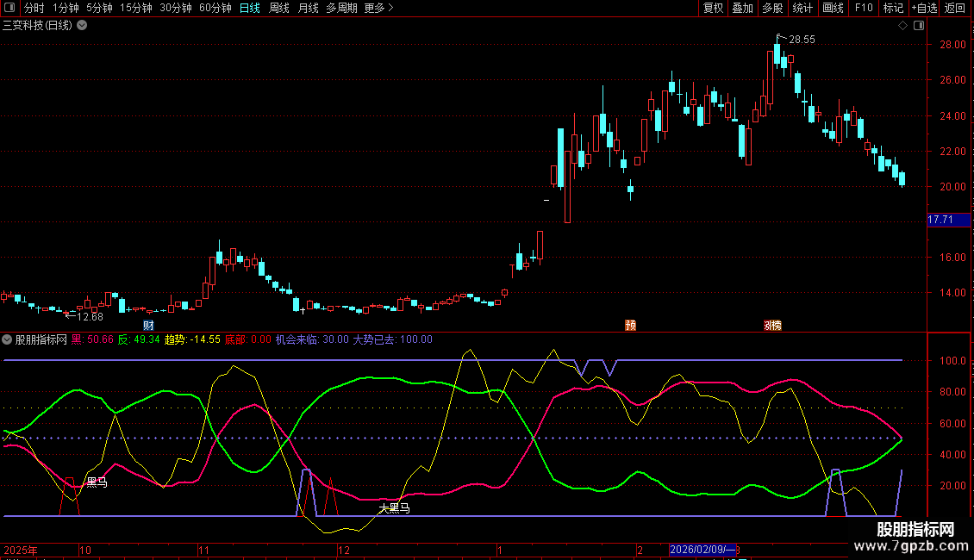
Task: Toggle the left sidebar panel icon
Action: tap(9, 8)
